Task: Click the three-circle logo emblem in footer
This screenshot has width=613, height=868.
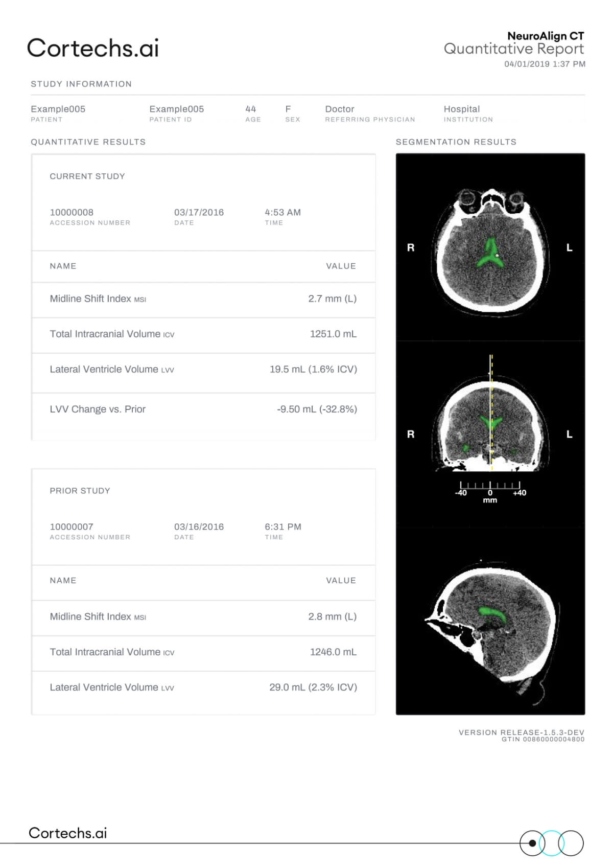Action: 552,843
